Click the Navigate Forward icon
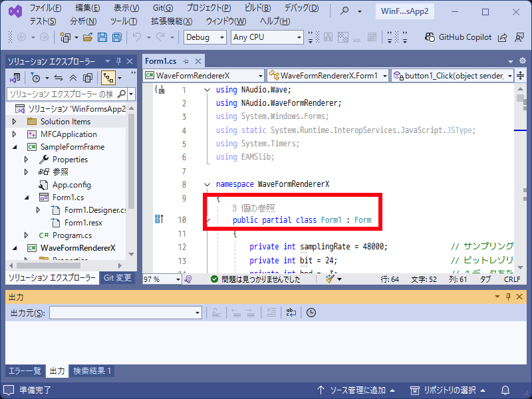Viewport: 532px width, 399px height. tap(44, 37)
